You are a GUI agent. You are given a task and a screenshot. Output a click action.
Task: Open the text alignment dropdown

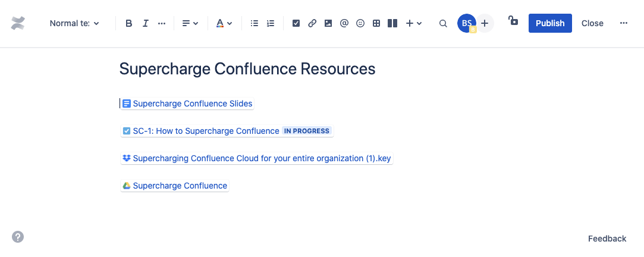pos(190,23)
